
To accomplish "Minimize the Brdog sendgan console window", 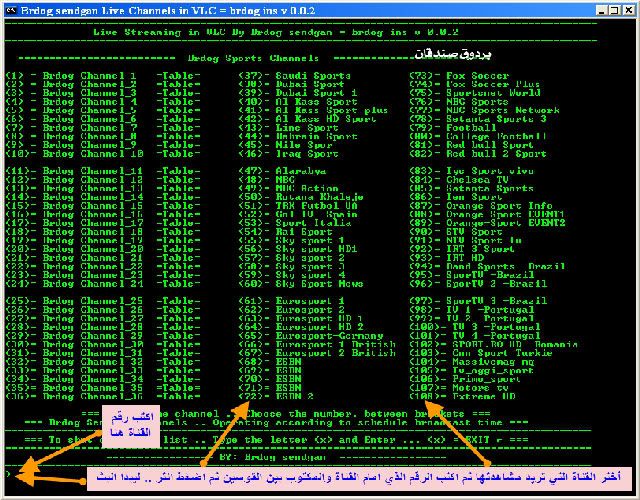I will (x=600, y=11).
